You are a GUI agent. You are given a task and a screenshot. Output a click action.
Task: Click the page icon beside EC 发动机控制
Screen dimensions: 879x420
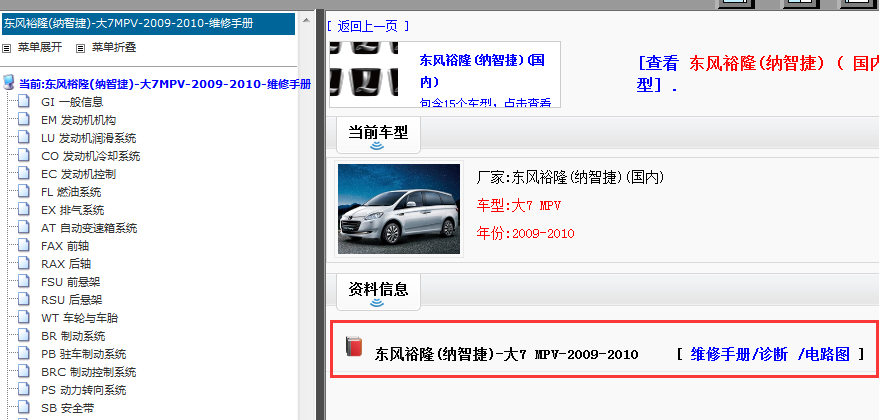click(23, 174)
